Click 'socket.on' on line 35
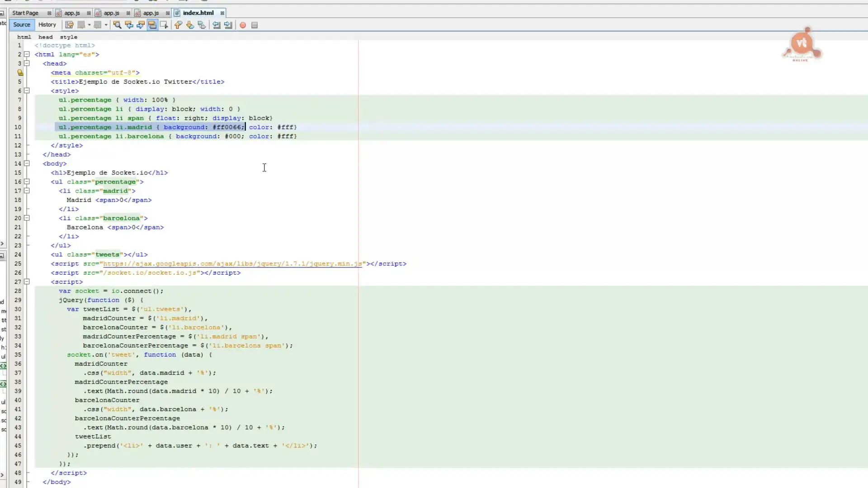This screenshot has width=868, height=488. (85, 355)
